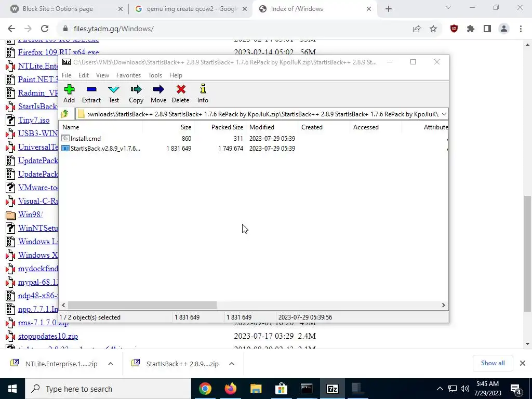Click the Accessed column header

(x=376, y=127)
